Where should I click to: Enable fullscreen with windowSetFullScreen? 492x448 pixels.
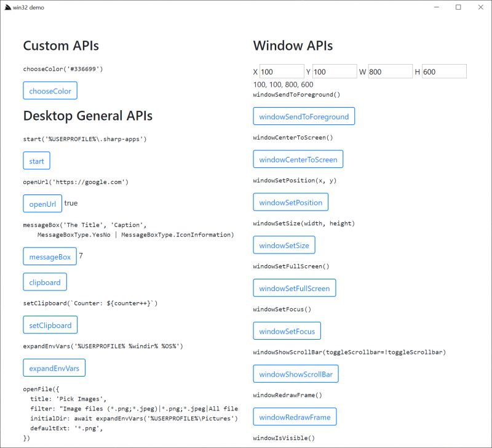click(x=295, y=287)
